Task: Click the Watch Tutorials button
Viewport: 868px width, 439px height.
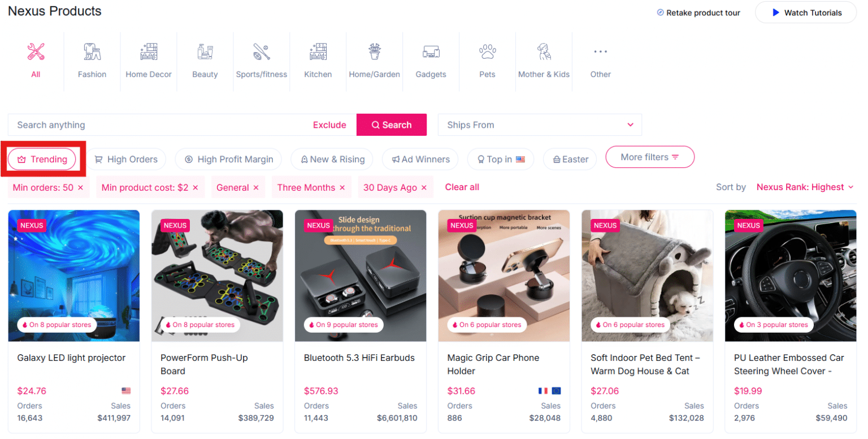Action: 805,12
